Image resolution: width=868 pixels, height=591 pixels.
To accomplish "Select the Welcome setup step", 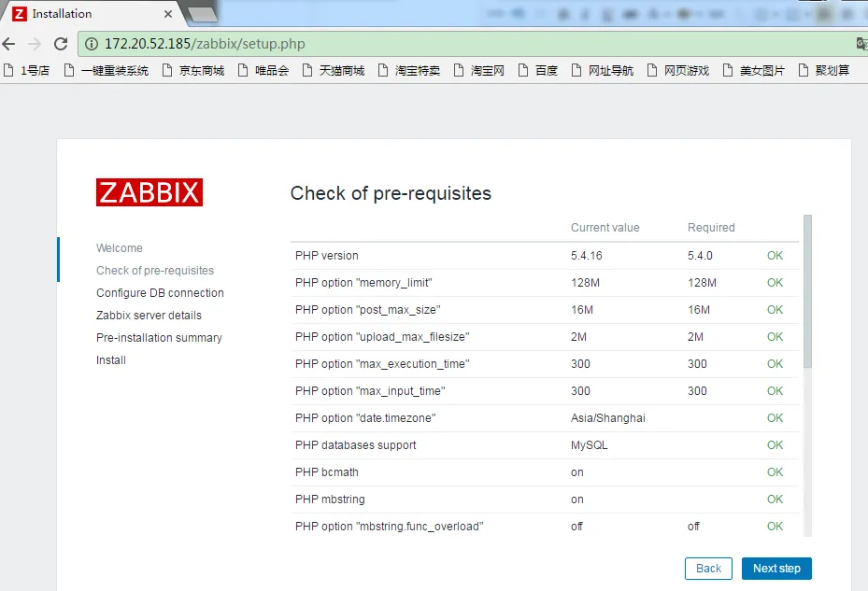I will click(x=119, y=248).
